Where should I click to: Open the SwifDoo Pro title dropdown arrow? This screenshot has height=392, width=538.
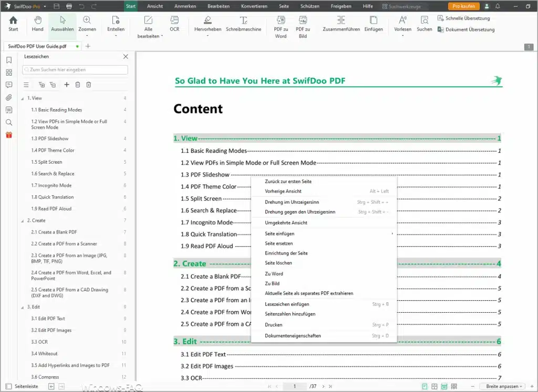[45, 6]
